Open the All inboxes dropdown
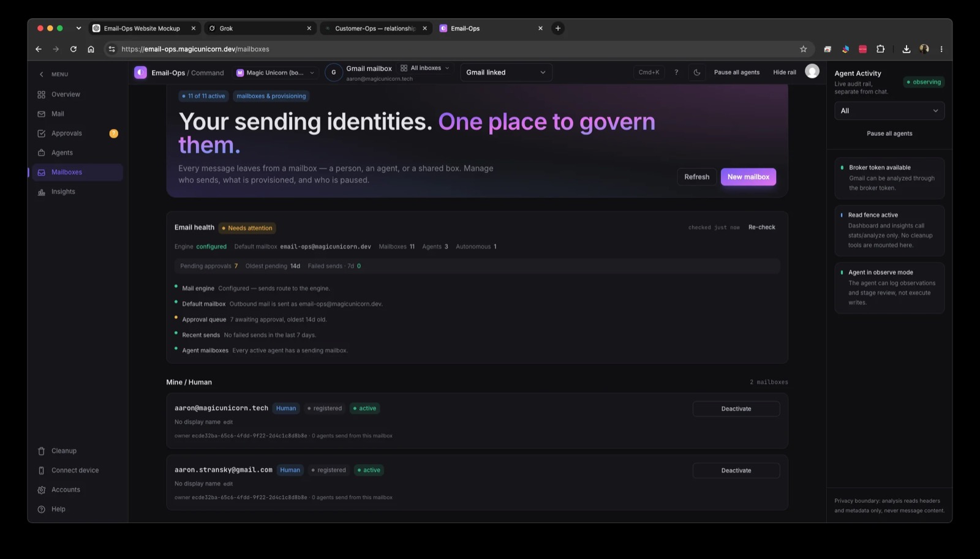980x559 pixels. [x=425, y=68]
